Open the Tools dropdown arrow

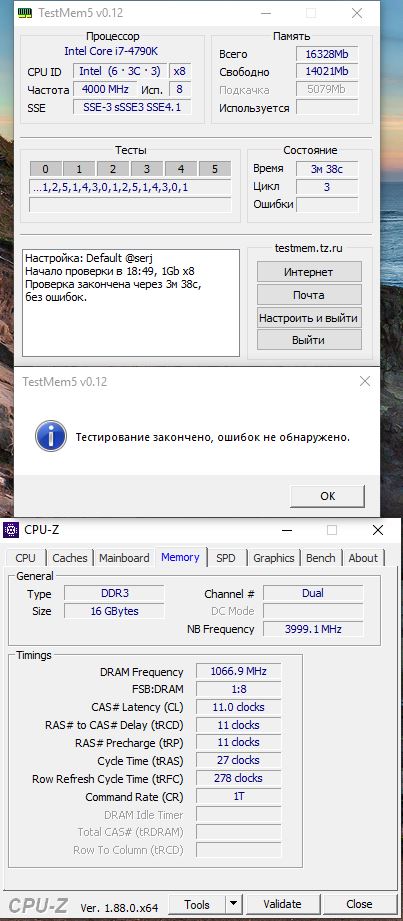[x=234, y=904]
